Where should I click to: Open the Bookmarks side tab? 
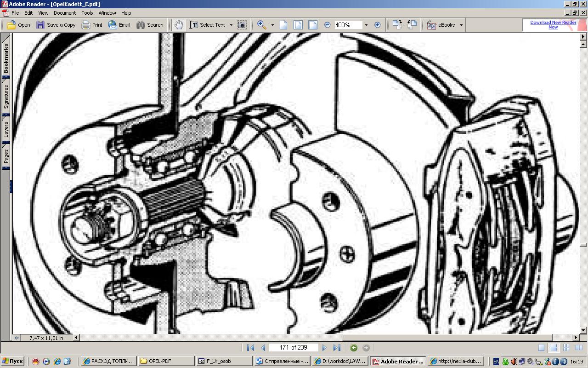[x=6, y=58]
